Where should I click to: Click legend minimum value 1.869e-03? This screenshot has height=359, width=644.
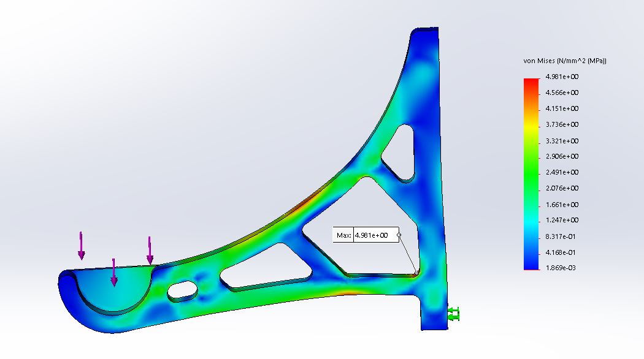tap(561, 268)
